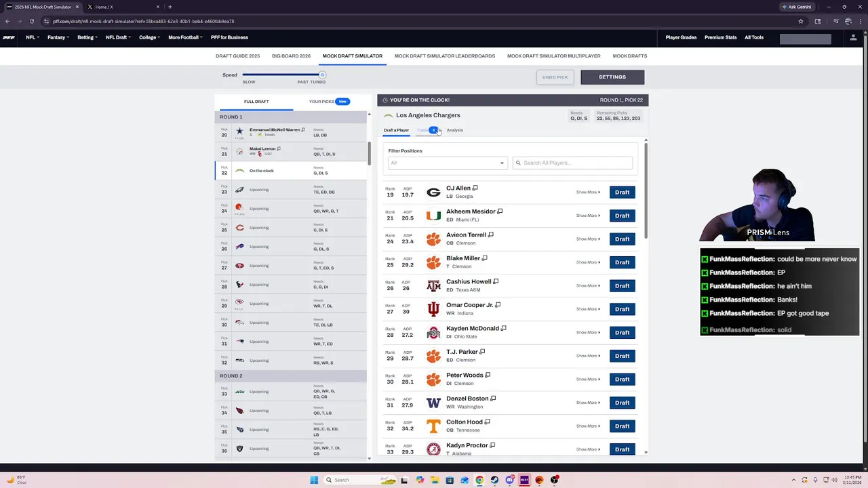Screen dimensions: 868x488
Task: Open the user account icon in the header
Action: pyautogui.click(x=853, y=37)
